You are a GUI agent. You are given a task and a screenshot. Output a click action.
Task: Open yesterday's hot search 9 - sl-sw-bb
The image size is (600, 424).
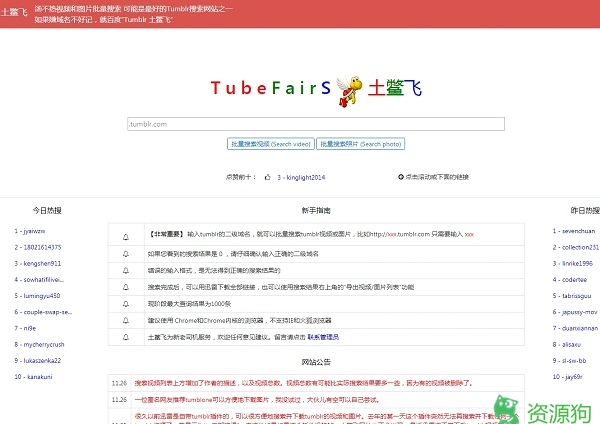[x=569, y=360]
